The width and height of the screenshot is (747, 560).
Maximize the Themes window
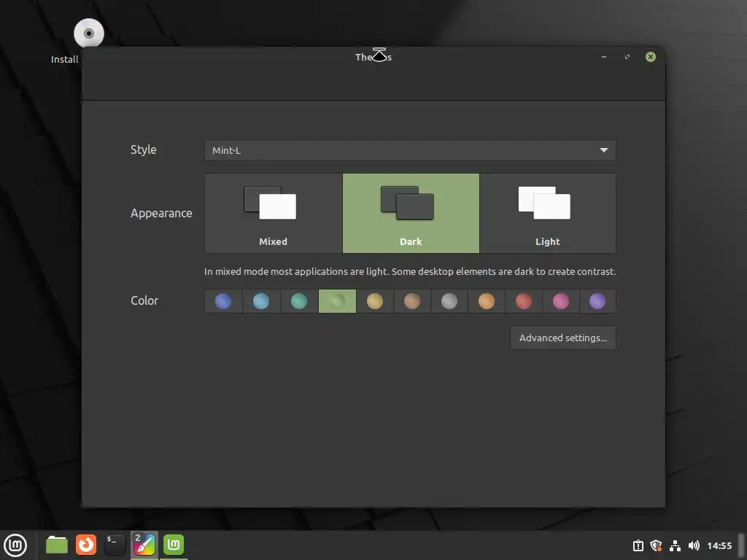(x=627, y=57)
